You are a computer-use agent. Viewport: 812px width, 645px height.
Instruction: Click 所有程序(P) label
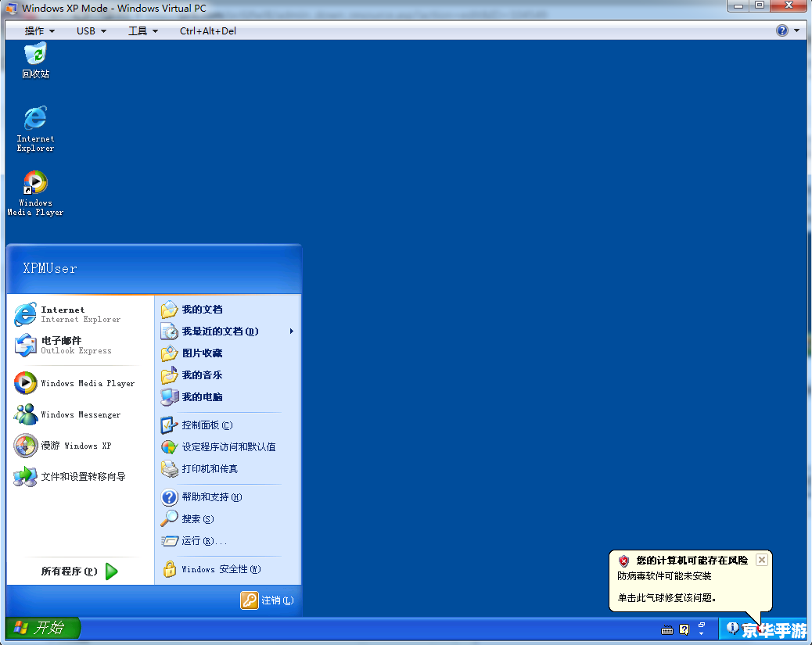click(x=70, y=572)
